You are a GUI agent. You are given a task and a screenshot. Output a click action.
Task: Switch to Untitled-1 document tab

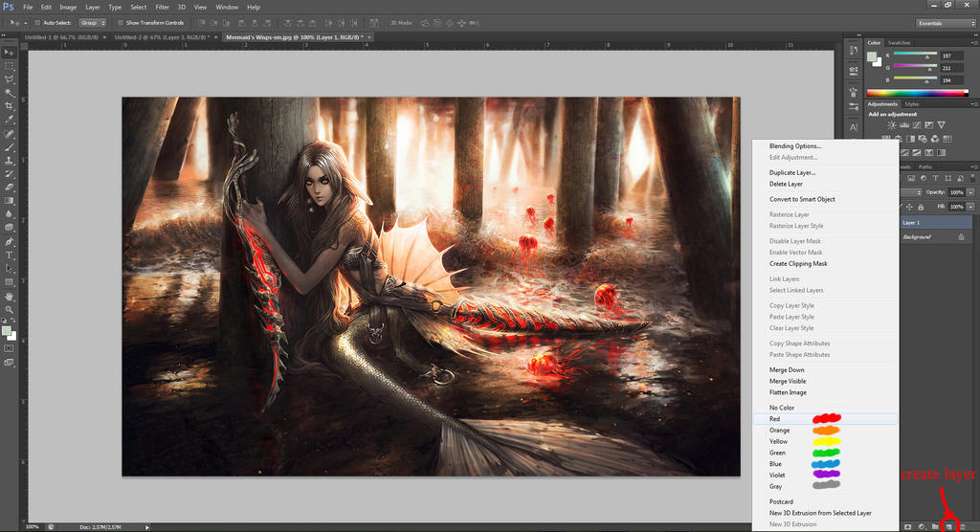[x=61, y=37]
